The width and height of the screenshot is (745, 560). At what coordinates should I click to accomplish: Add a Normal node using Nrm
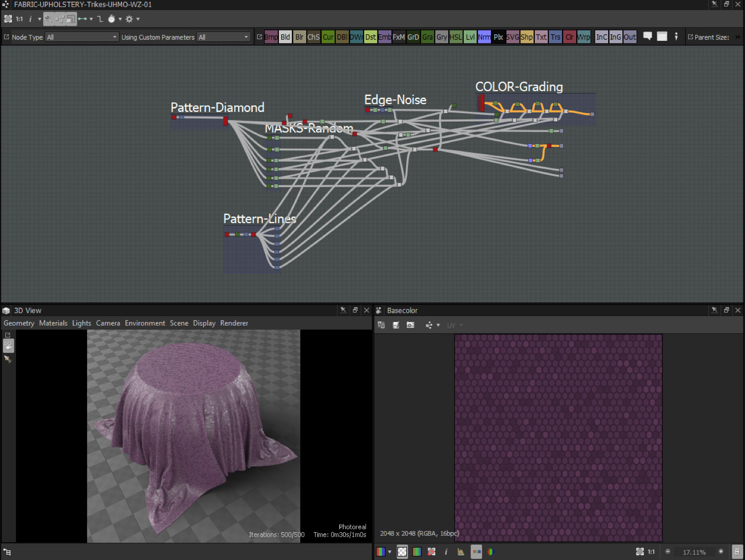click(484, 37)
